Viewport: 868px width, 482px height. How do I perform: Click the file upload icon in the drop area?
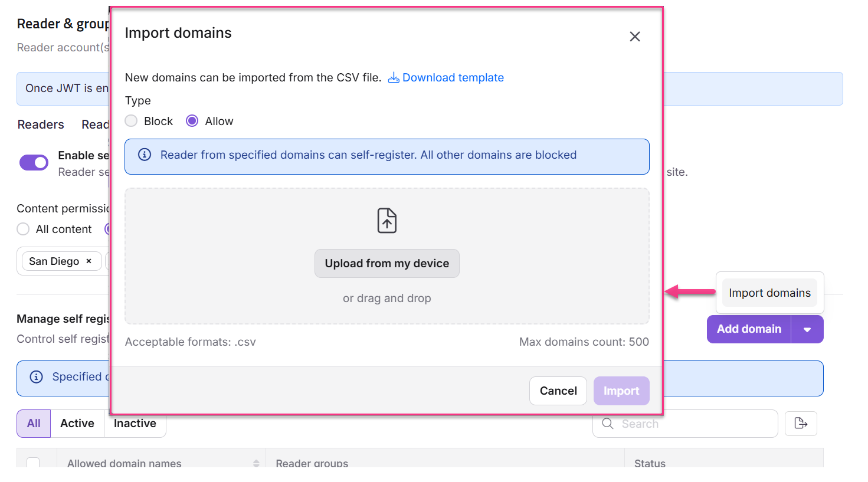click(x=386, y=220)
